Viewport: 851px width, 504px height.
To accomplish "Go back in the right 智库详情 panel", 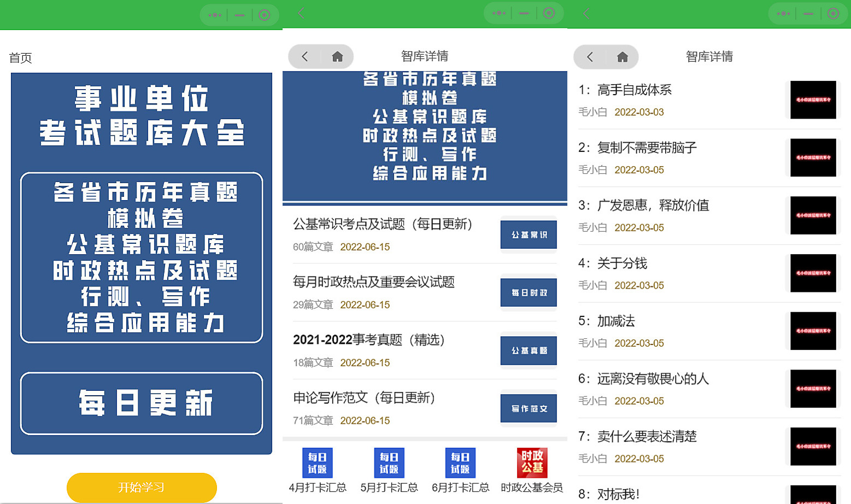I will pos(590,57).
